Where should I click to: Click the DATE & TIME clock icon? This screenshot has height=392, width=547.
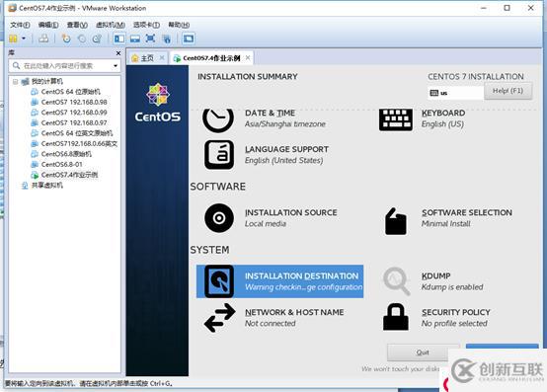(x=218, y=119)
